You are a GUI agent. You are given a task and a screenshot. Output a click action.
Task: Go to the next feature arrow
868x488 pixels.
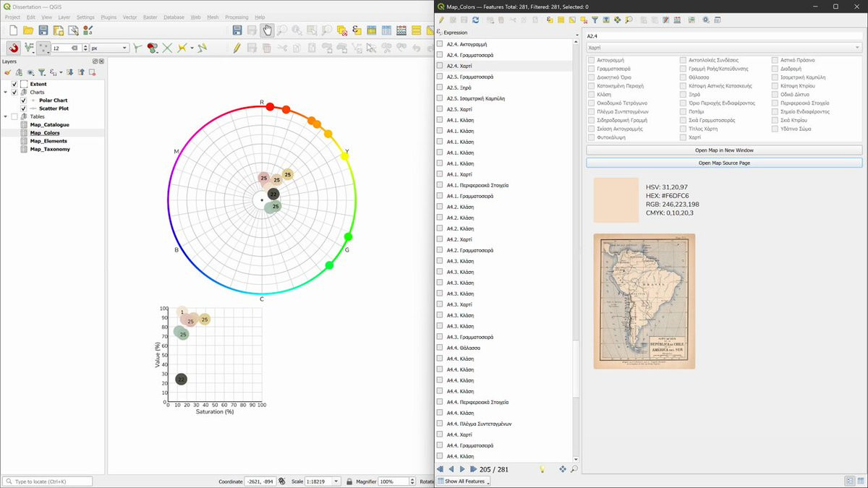coord(462,469)
